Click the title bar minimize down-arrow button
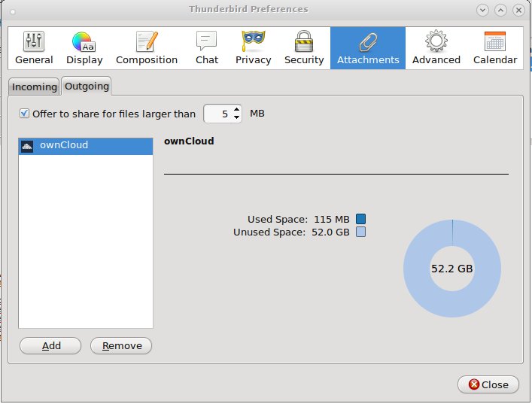Screen dimensions: 532x404 click(482, 11)
